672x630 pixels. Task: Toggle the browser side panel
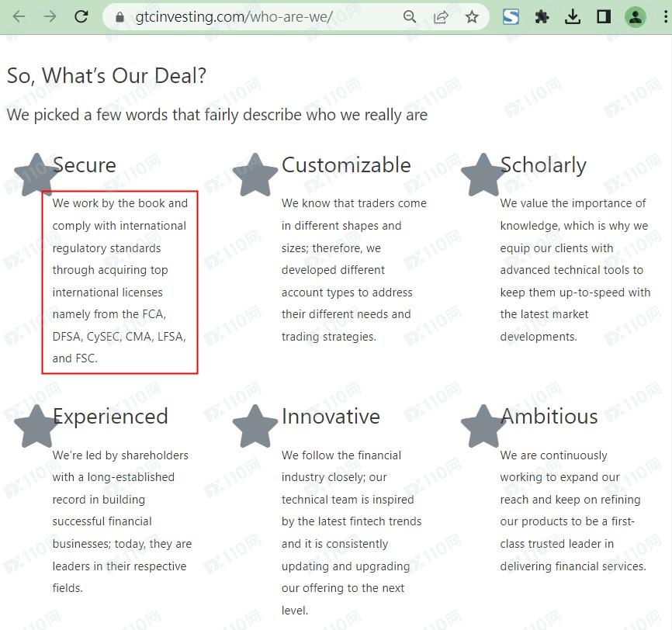point(604,17)
